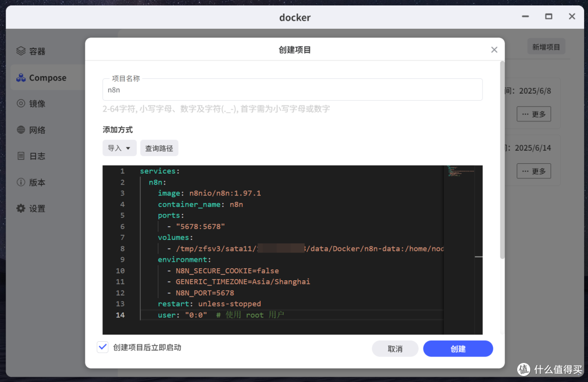588x382 pixels.
Task: Select 容器 menu label
Action: point(37,51)
